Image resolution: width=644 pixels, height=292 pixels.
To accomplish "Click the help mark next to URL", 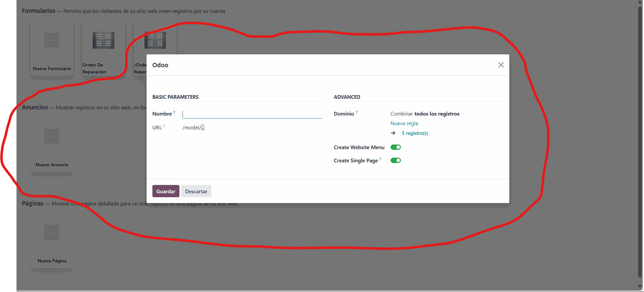I will [x=164, y=126].
